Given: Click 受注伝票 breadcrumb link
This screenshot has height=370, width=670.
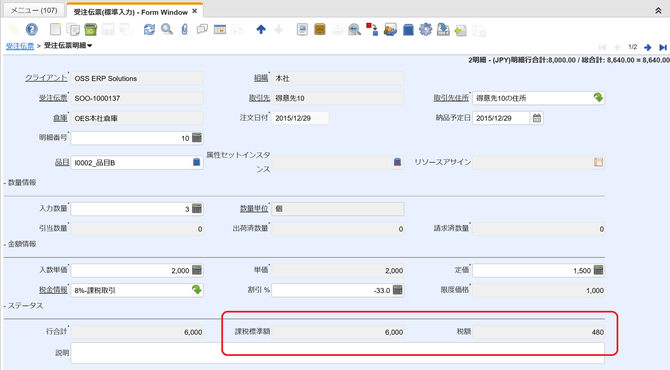Looking at the screenshot, I should pyautogui.click(x=20, y=46).
